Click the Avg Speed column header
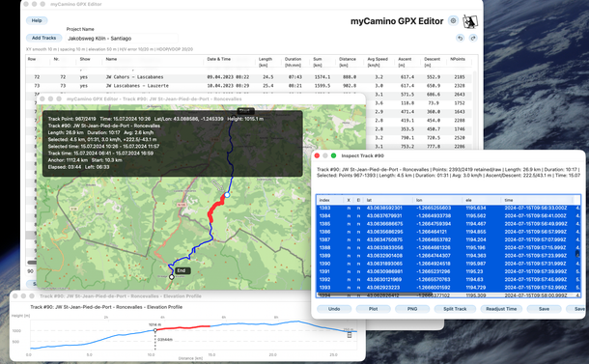589x364 pixels. coord(378,62)
